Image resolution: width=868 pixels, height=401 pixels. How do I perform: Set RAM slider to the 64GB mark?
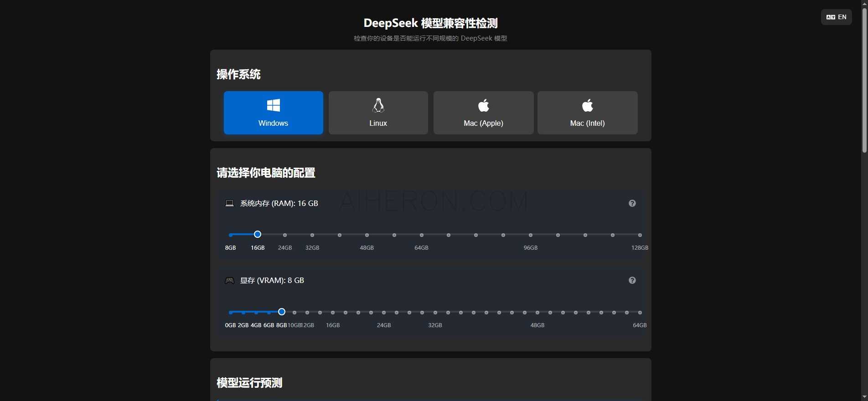click(x=422, y=235)
